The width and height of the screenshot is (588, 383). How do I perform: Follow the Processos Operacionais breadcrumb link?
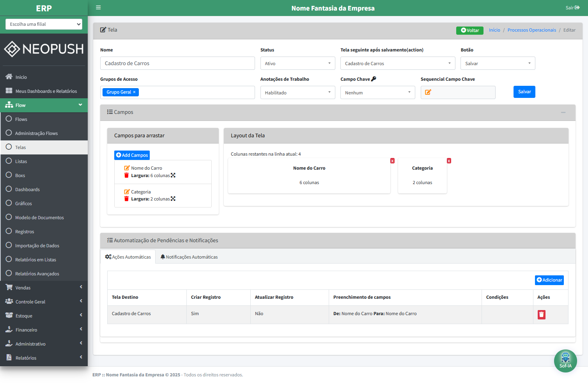(532, 30)
